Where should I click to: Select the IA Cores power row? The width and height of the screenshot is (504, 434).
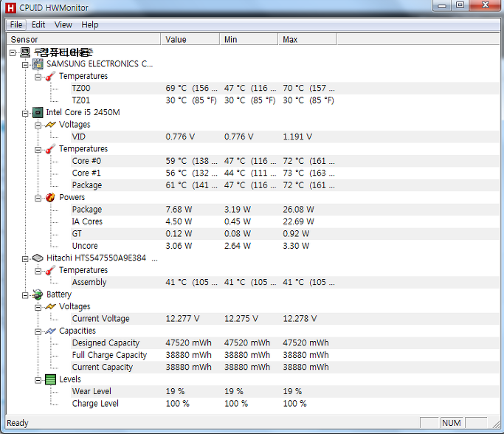285,221
